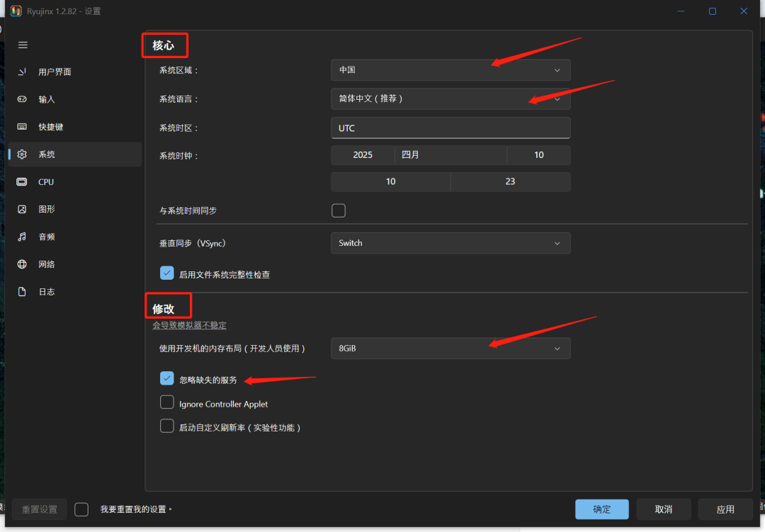Toggle the Ignore Controller Applet checkbox
Viewport: 765px width, 532px height.
167,402
